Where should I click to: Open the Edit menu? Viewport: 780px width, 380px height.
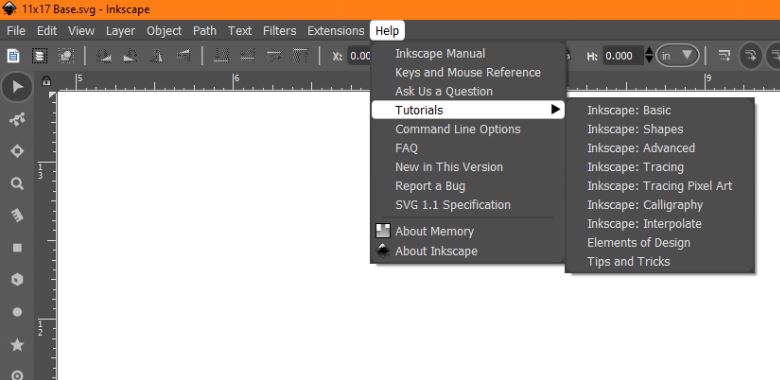click(47, 31)
